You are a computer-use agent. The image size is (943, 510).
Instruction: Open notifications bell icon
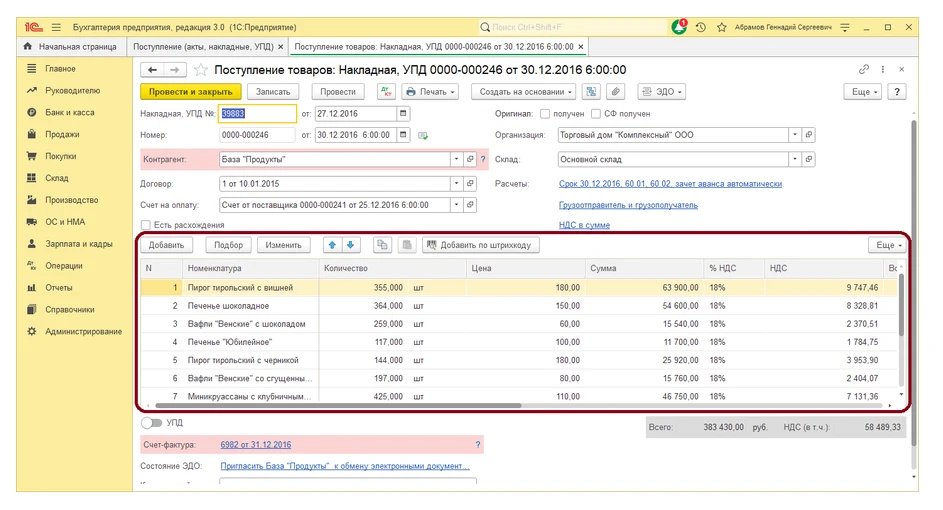point(679,26)
